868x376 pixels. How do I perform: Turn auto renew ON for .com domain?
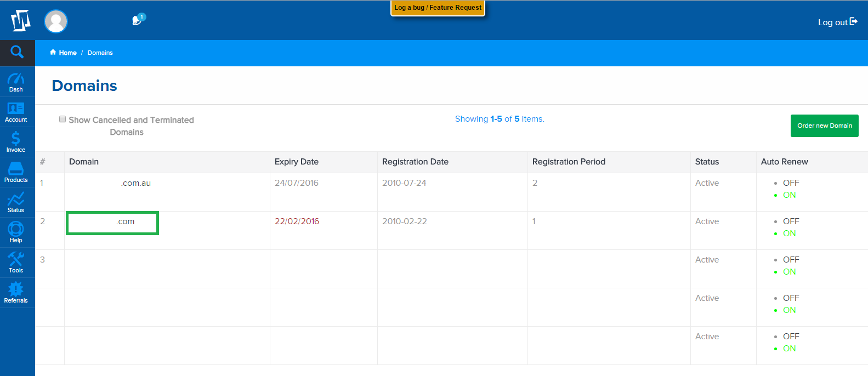[789, 233]
